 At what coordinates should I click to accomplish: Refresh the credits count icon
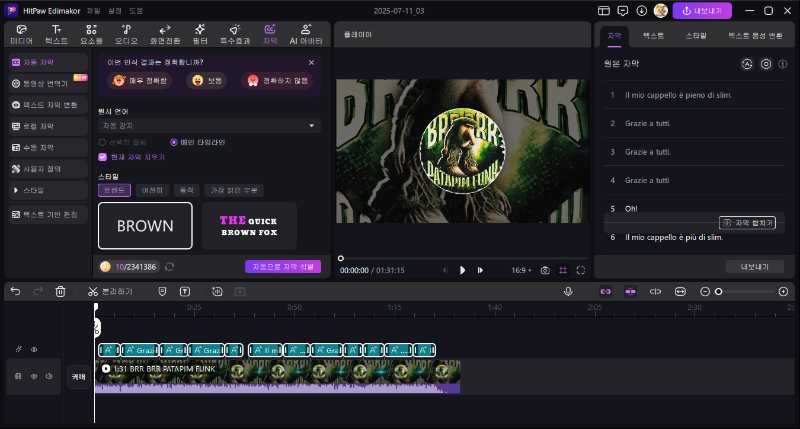[x=169, y=267]
